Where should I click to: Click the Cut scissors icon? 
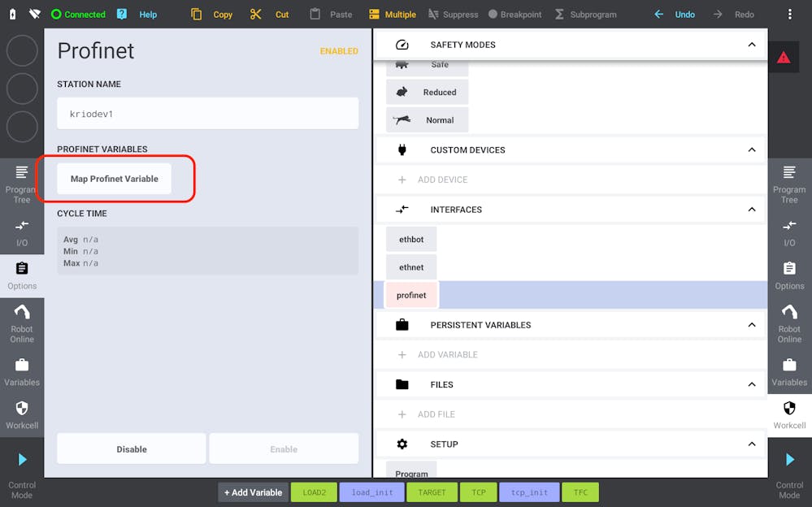tap(255, 14)
